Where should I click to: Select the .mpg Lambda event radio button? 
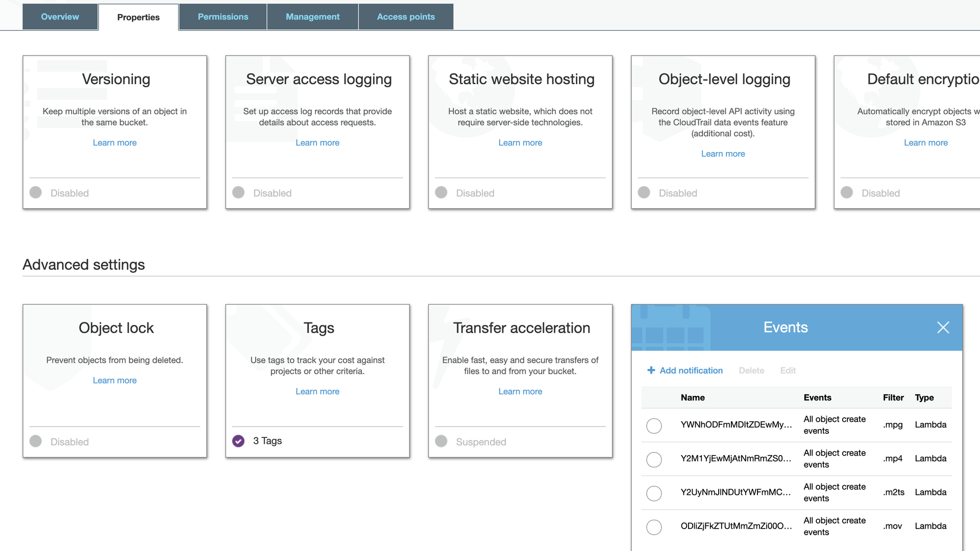654,425
